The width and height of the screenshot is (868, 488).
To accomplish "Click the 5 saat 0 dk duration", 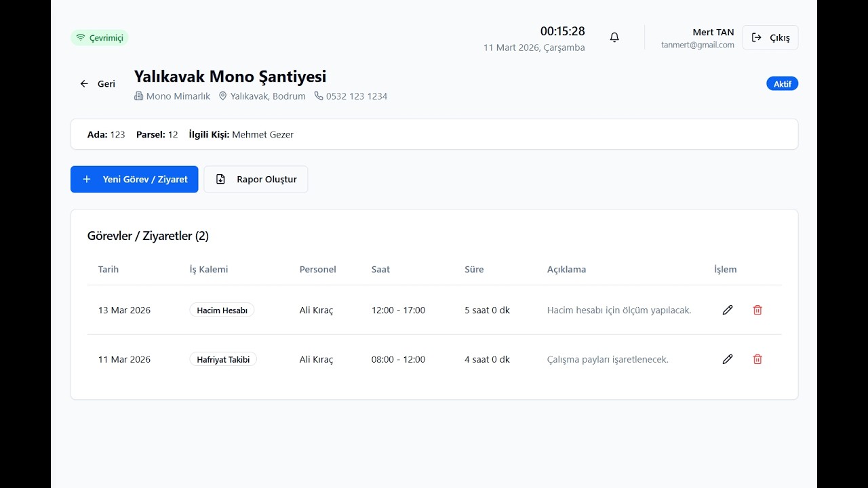I will (x=487, y=310).
